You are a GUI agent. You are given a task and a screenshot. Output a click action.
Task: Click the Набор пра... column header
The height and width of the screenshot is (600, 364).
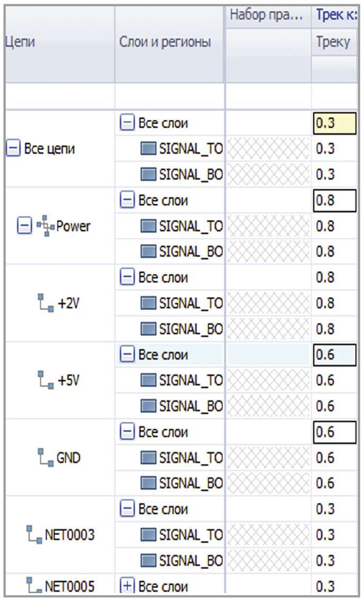coord(267,17)
